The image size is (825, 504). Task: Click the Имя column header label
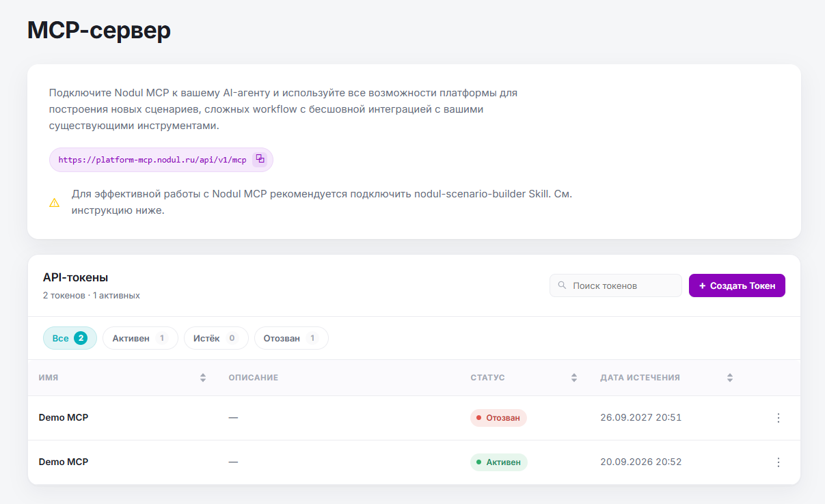pyautogui.click(x=49, y=378)
